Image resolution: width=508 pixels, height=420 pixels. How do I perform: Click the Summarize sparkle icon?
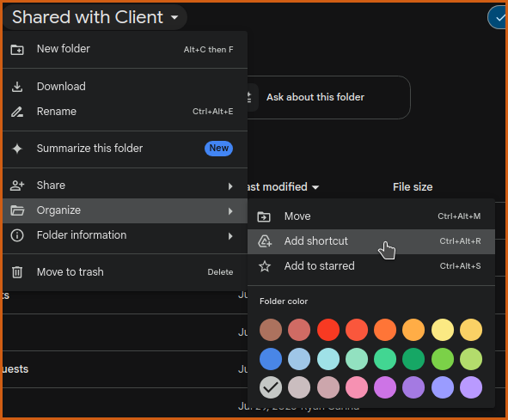point(17,149)
